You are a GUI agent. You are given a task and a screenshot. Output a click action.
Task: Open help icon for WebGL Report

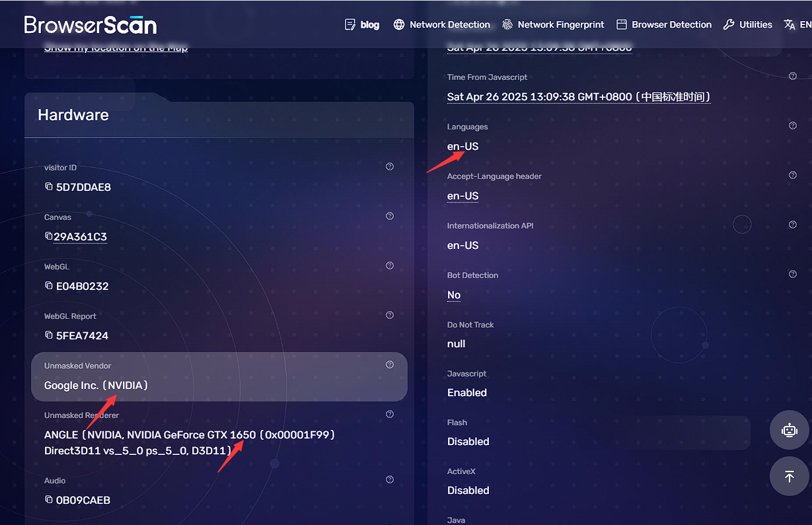[390, 315]
